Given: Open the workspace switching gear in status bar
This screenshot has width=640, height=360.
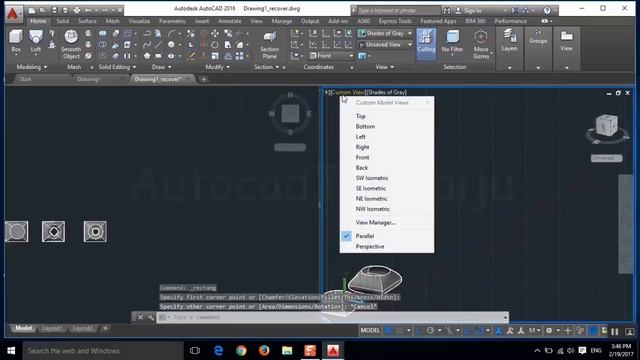Looking at the screenshot, I should [x=549, y=331].
